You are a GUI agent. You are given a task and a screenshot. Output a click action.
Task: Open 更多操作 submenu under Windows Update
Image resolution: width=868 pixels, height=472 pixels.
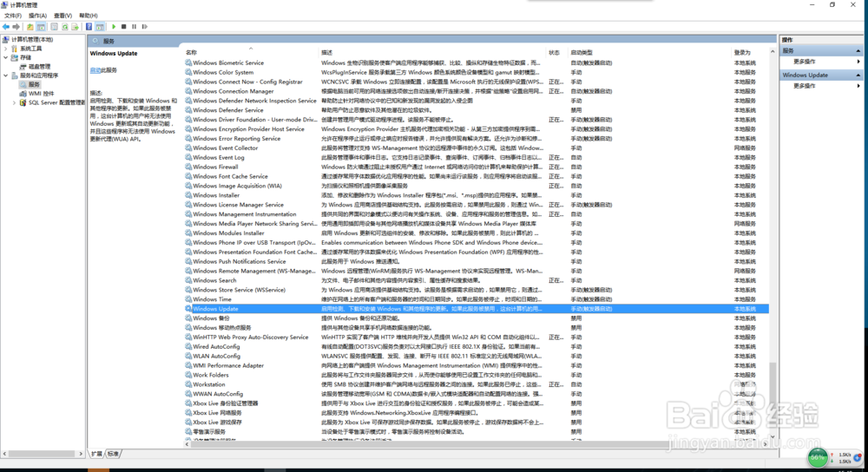[821, 86]
